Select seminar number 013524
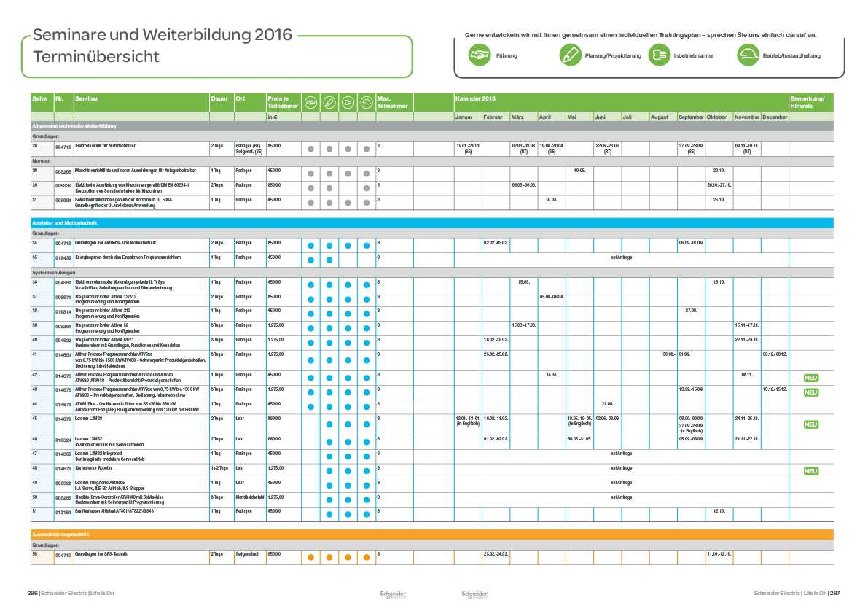 pos(63,440)
